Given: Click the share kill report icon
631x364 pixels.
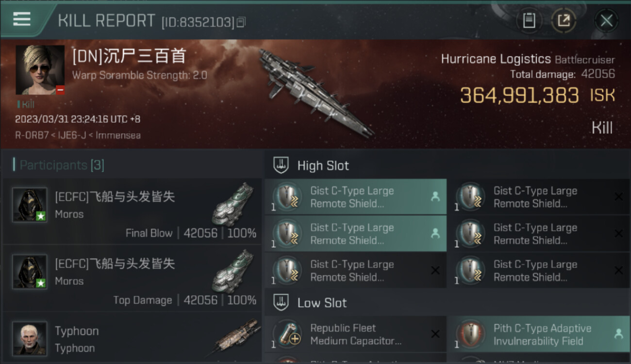Looking at the screenshot, I should 564,20.
